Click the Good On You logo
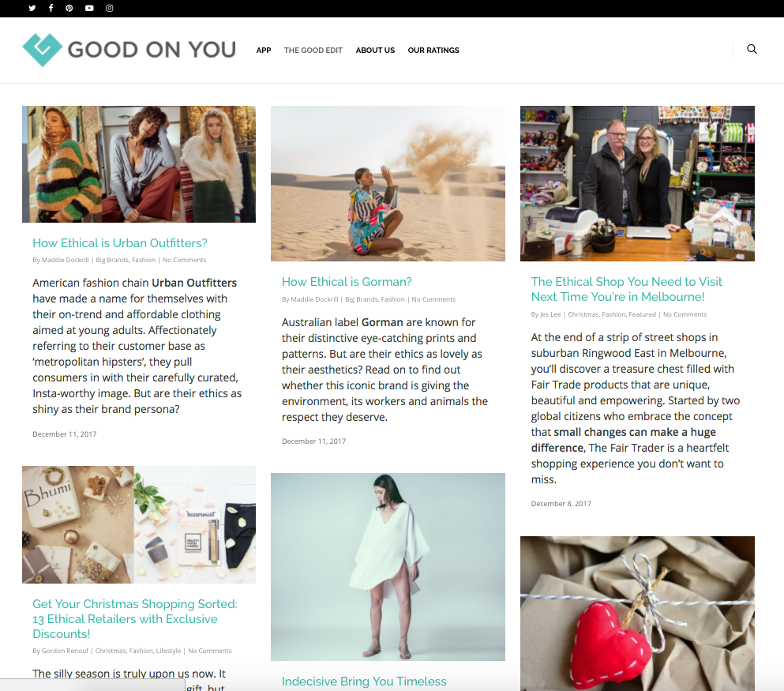Image resolution: width=784 pixels, height=691 pixels. click(129, 50)
